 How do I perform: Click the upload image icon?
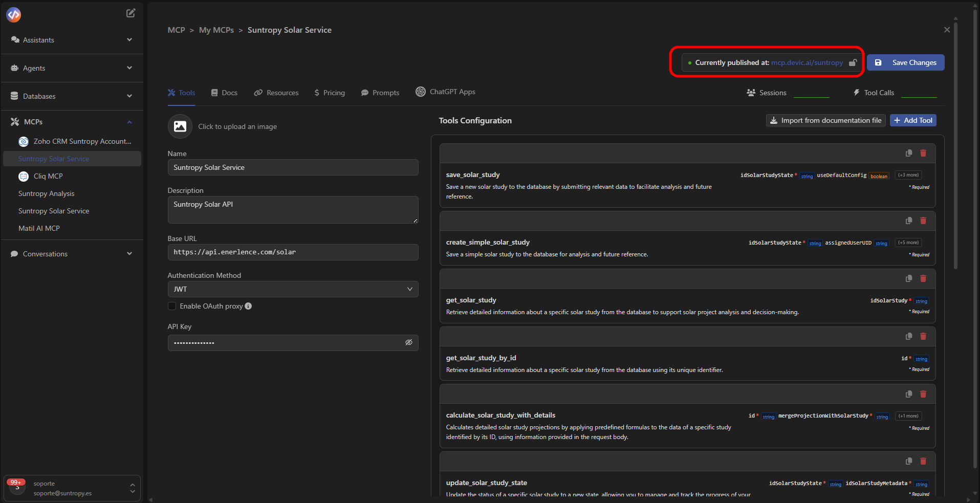click(180, 126)
